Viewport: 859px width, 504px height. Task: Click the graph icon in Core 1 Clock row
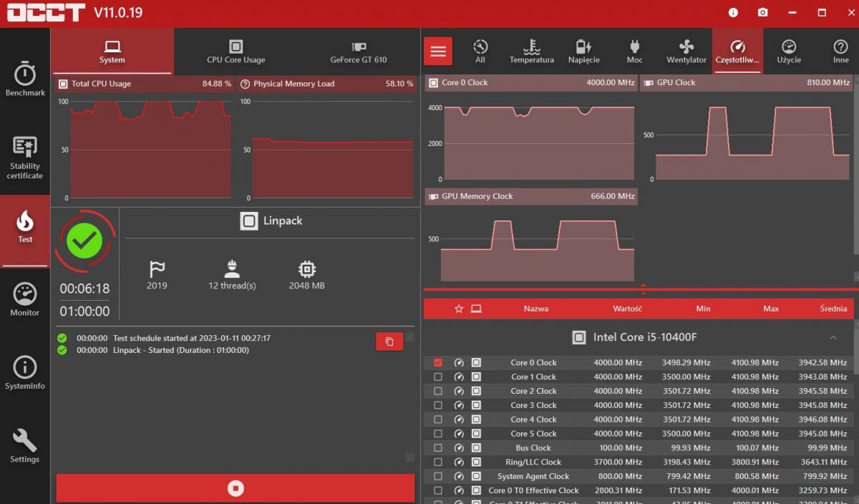[476, 377]
